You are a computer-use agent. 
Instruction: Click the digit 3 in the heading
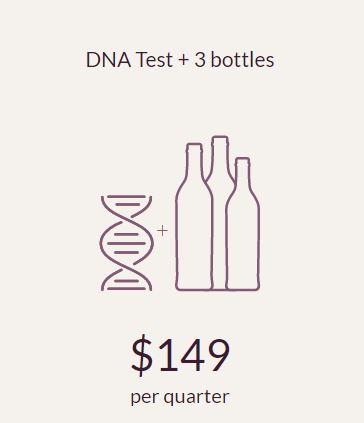(x=200, y=60)
